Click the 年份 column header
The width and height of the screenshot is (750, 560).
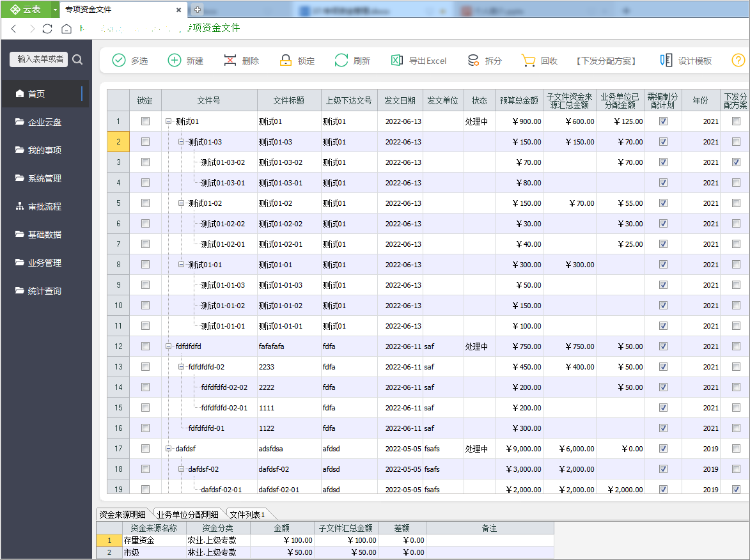point(701,100)
